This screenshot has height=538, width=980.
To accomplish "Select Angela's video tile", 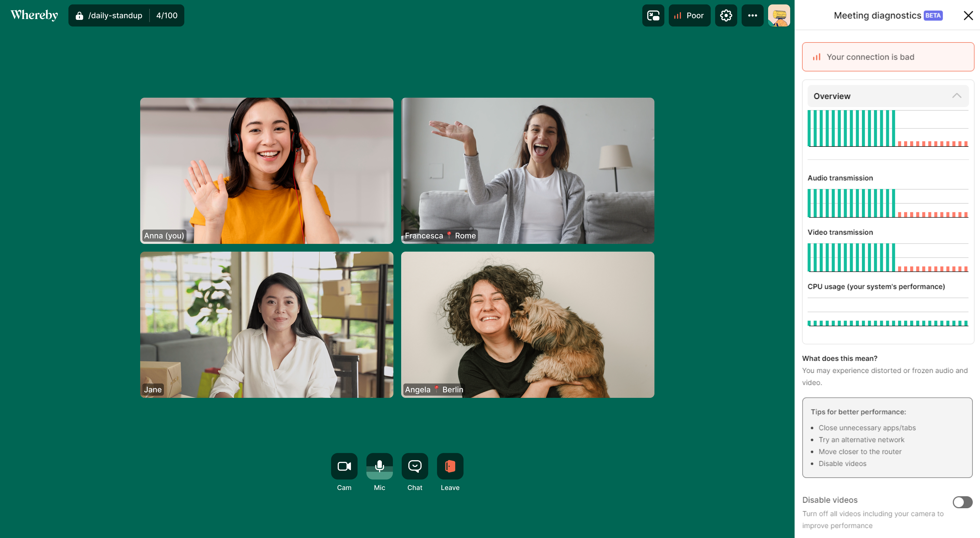I will coord(527,324).
